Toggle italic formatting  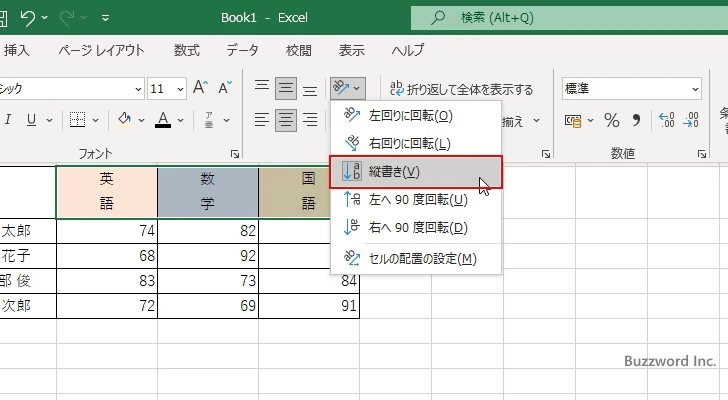(x=7, y=120)
